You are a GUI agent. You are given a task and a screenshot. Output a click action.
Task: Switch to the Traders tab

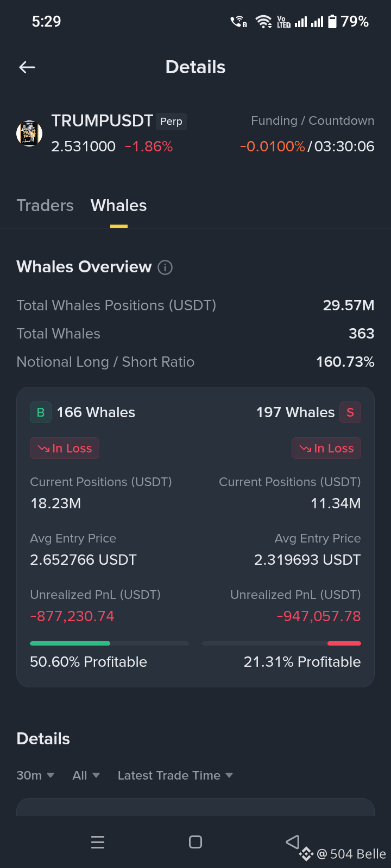point(45,206)
